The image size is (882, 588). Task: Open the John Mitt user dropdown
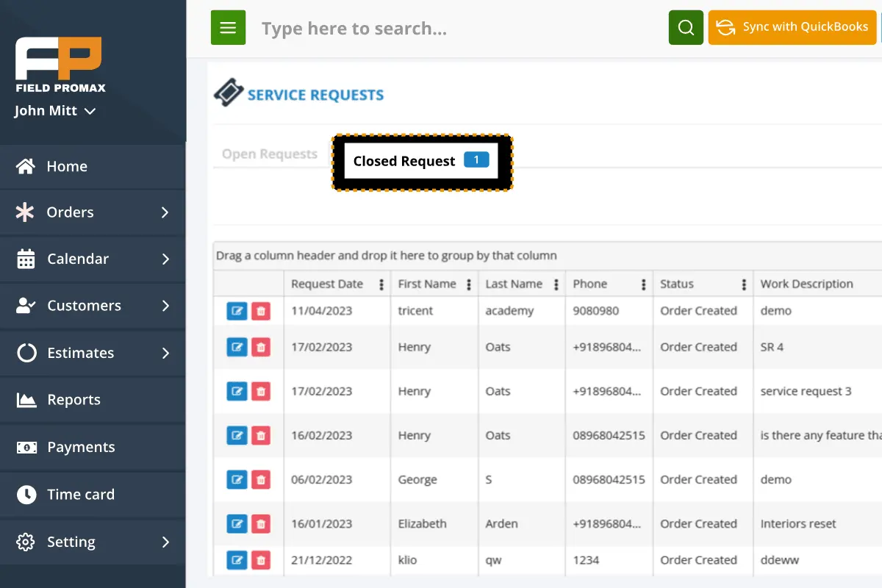[x=55, y=111]
